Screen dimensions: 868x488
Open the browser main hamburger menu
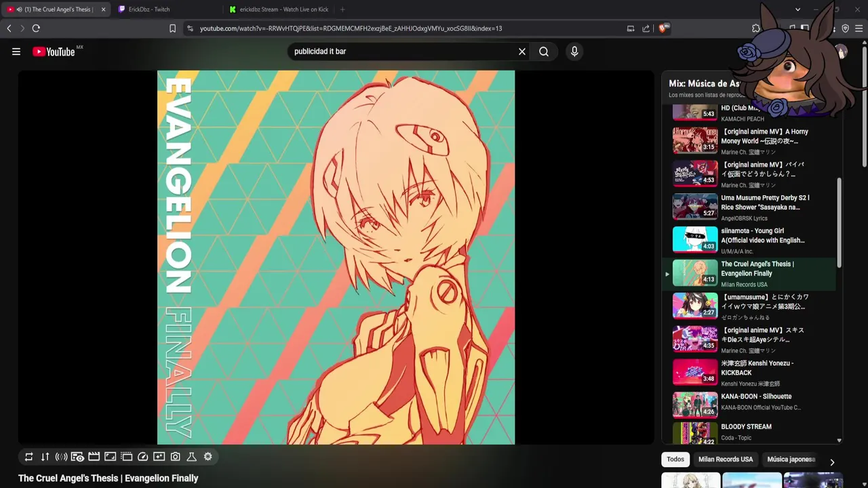(x=859, y=28)
